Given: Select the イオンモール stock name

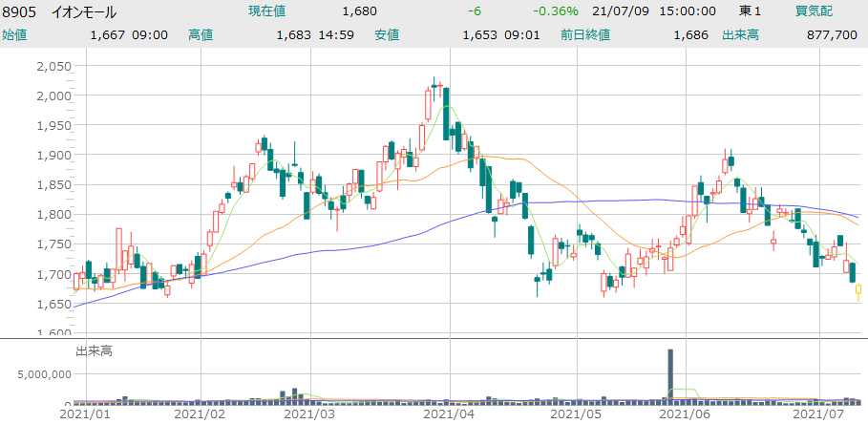Looking at the screenshot, I should tap(83, 11).
